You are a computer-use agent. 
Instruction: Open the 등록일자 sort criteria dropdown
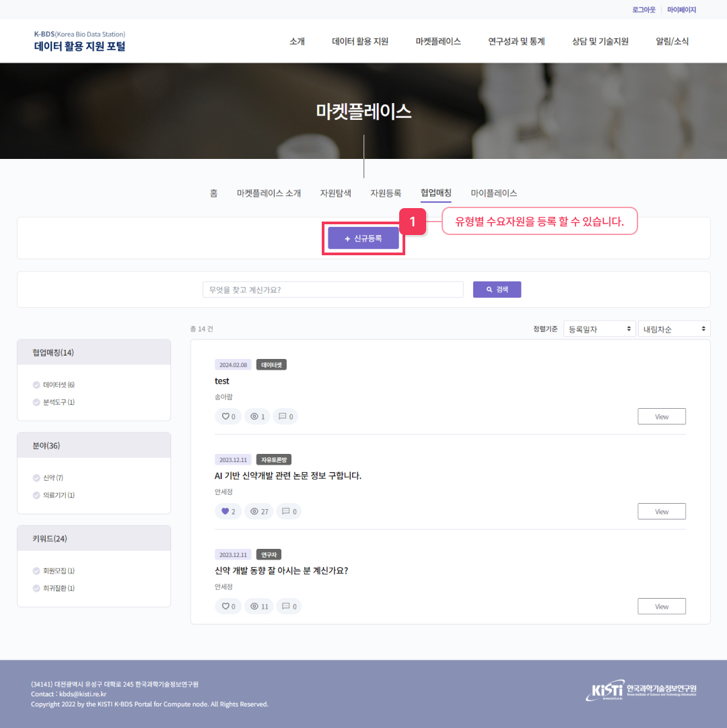pos(598,328)
